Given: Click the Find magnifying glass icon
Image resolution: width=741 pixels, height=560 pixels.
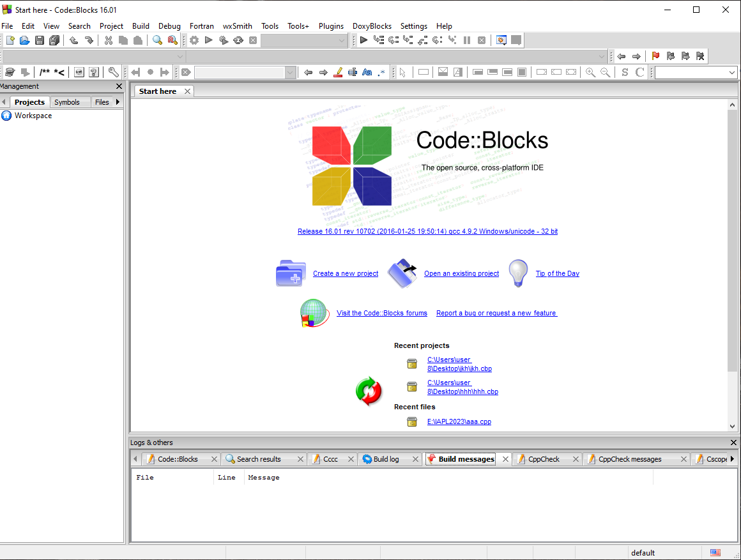Looking at the screenshot, I should point(157,40).
